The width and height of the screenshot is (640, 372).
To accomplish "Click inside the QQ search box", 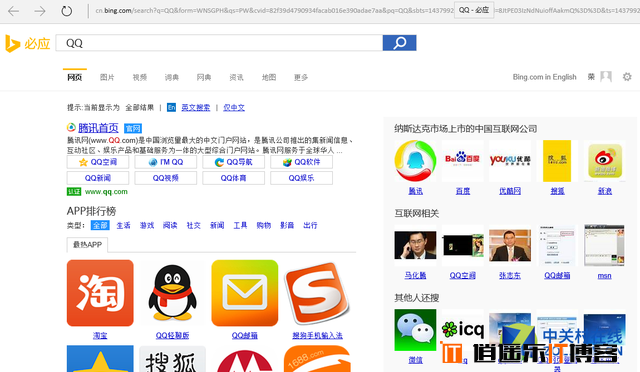I will pyautogui.click(x=219, y=43).
